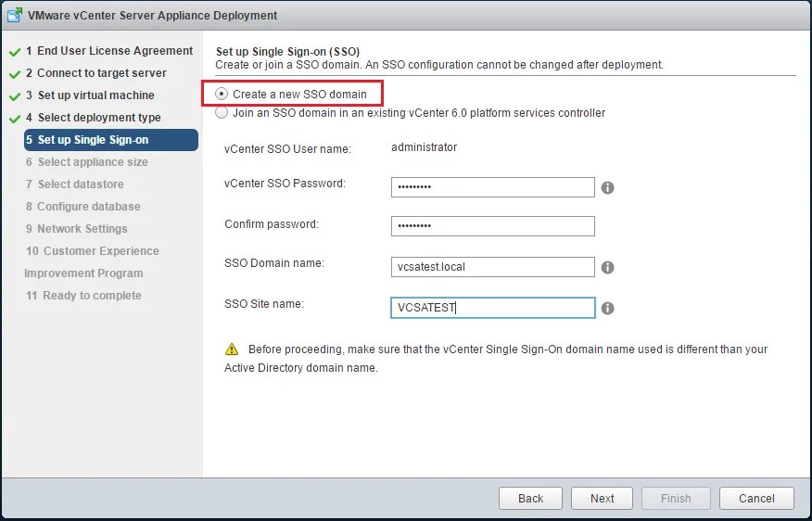
Task: Focus the vCenter SSO Password field
Action: coord(492,187)
